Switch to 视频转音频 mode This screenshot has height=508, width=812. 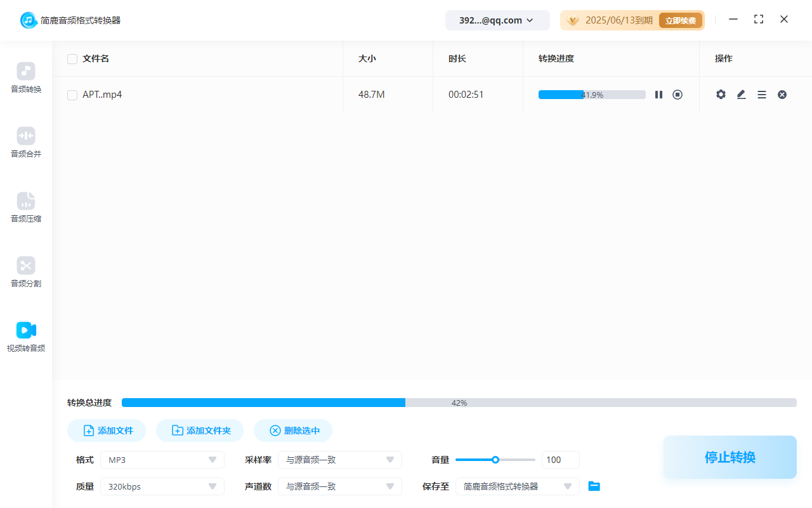25,337
